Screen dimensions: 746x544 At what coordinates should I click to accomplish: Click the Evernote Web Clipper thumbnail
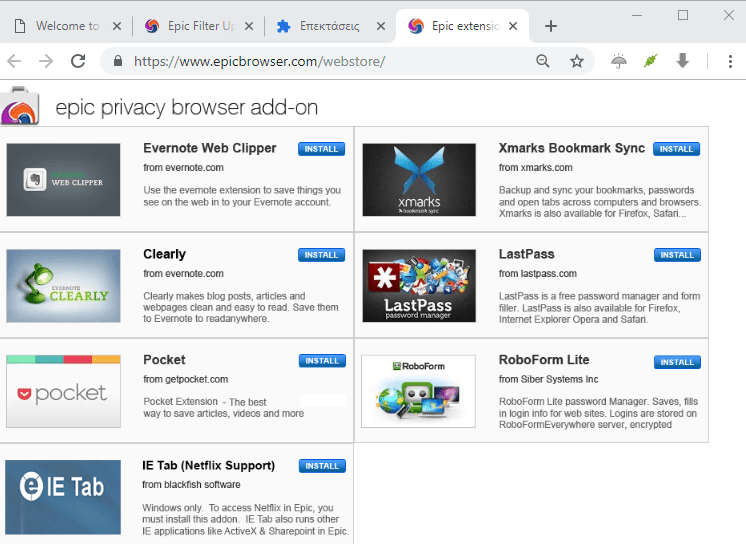pyautogui.click(x=63, y=180)
